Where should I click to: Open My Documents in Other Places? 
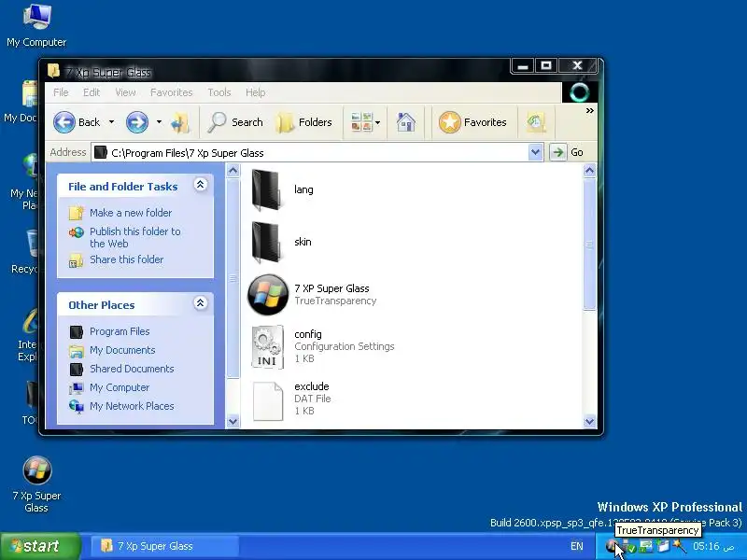122,350
